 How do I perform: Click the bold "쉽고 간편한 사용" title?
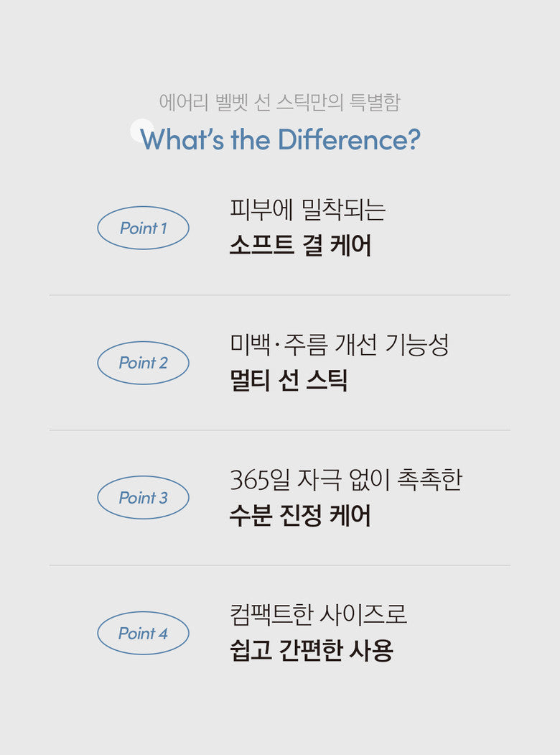point(312,650)
